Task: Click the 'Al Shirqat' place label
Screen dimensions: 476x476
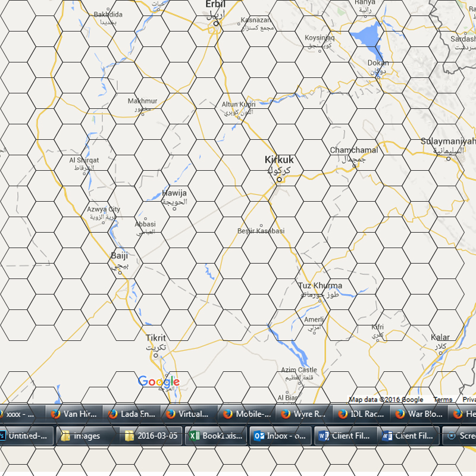Action: pyautogui.click(x=84, y=160)
